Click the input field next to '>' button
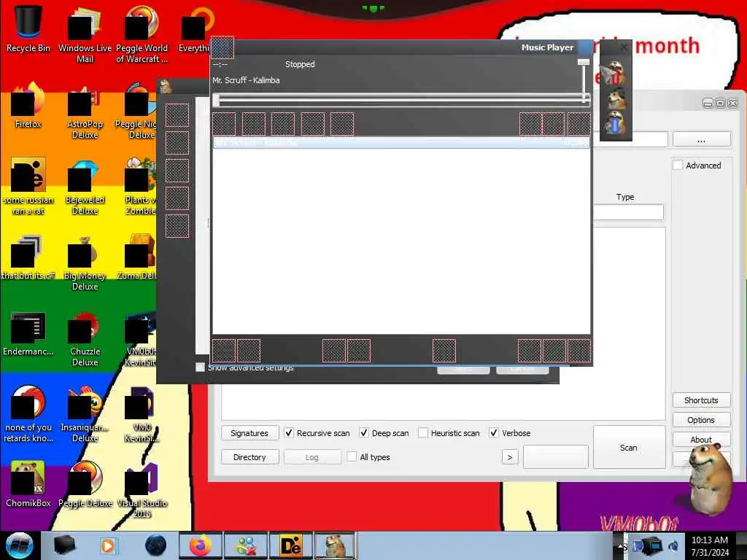747x560 pixels. 555,457
